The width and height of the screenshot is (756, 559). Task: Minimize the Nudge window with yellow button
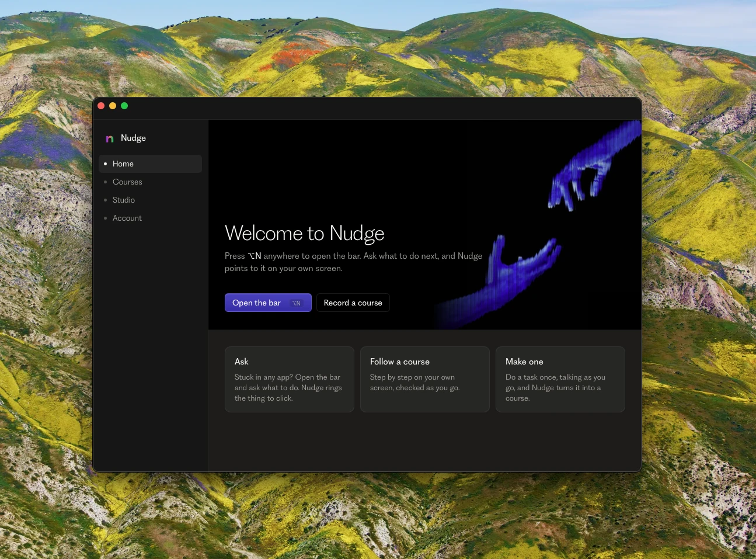[113, 106]
